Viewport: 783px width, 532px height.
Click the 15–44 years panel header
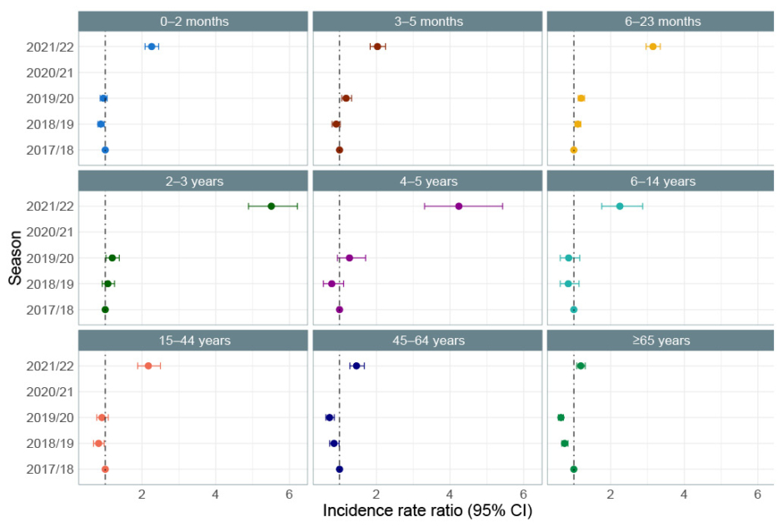click(x=192, y=341)
